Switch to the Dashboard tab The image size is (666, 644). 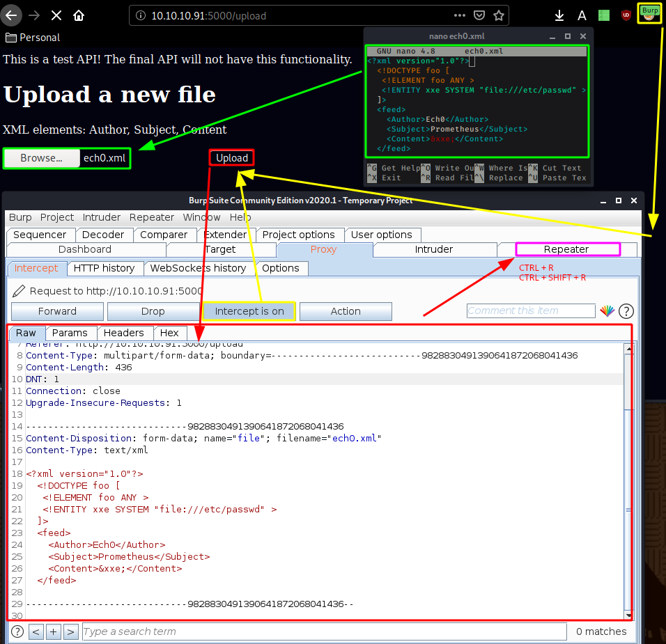(x=85, y=250)
